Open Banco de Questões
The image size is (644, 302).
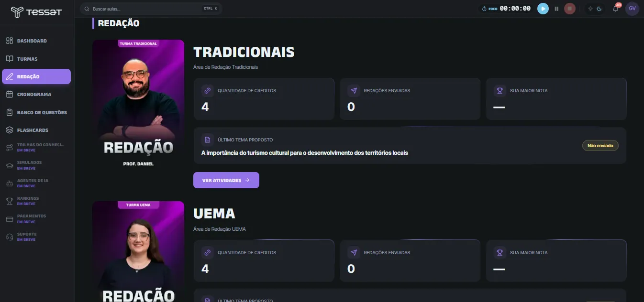click(36, 112)
